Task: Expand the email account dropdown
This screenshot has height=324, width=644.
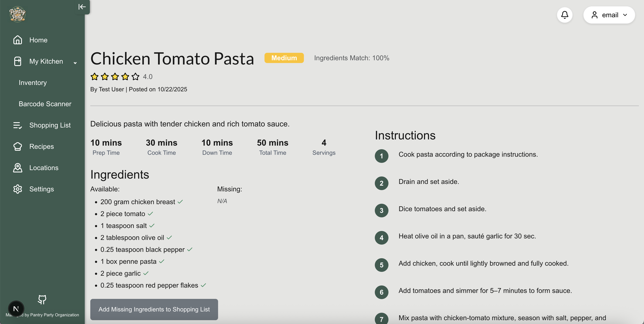Action: tap(609, 15)
